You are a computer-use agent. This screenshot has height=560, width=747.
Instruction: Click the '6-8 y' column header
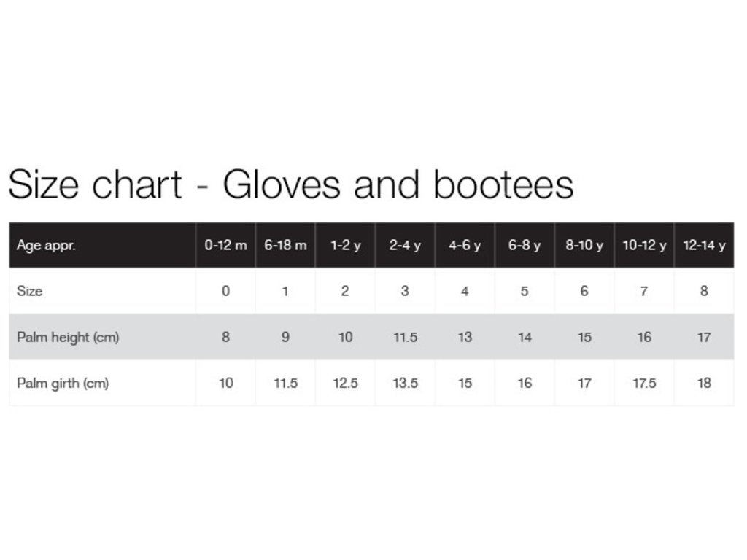(x=525, y=246)
